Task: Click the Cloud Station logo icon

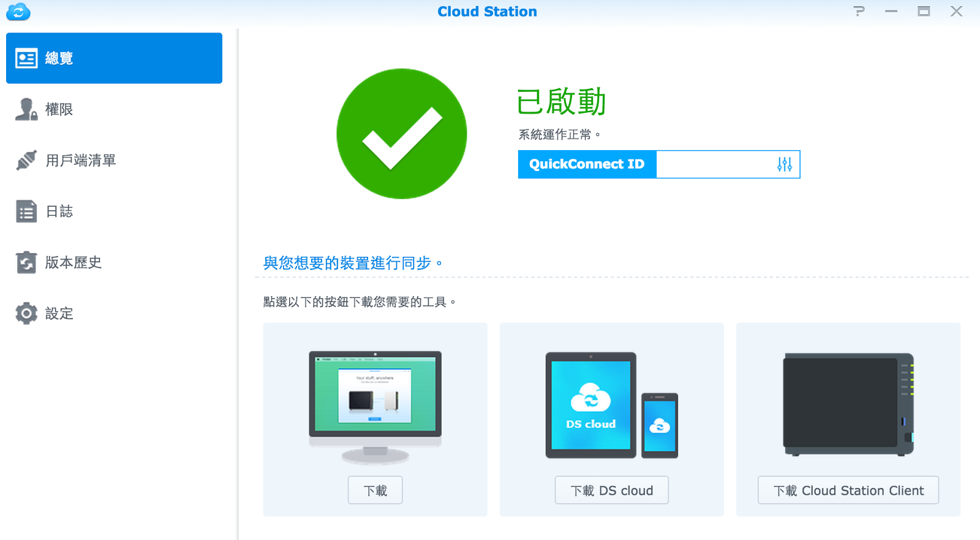Action: coord(18,12)
